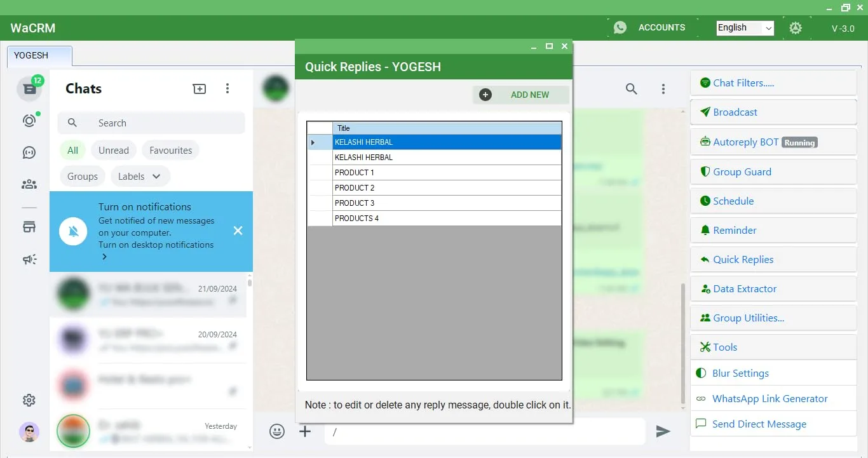
Task: Toggle the Groups chat filter
Action: pyautogui.click(x=83, y=177)
